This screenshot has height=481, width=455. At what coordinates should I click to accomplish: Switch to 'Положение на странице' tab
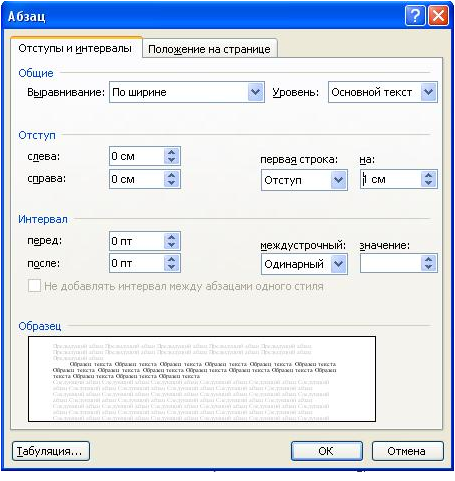pos(209,49)
